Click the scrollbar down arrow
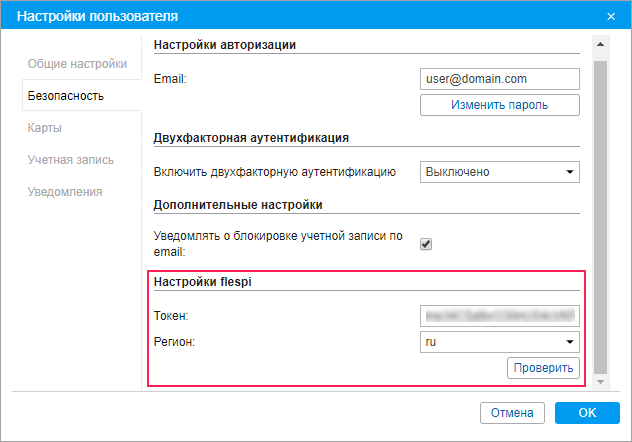632x442 pixels. (x=600, y=382)
